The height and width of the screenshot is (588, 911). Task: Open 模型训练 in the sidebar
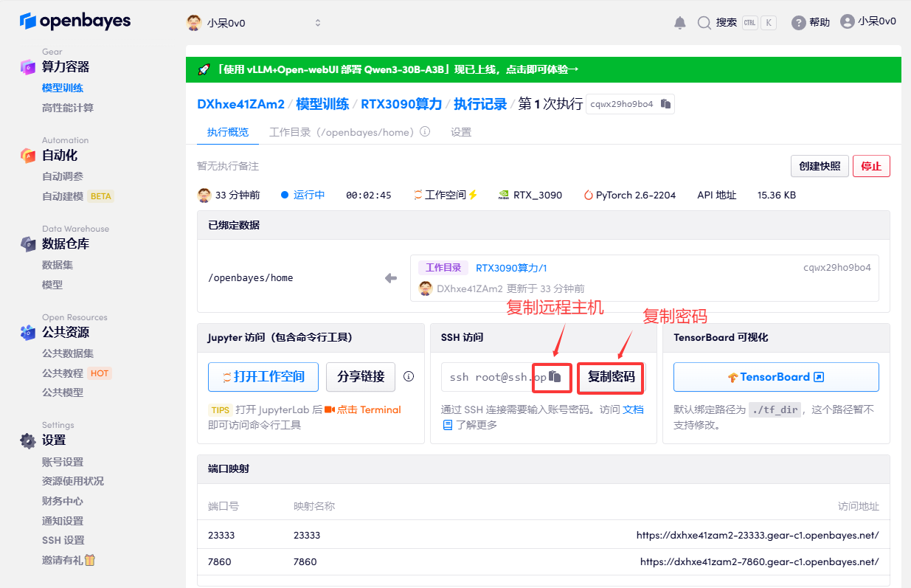pos(63,88)
